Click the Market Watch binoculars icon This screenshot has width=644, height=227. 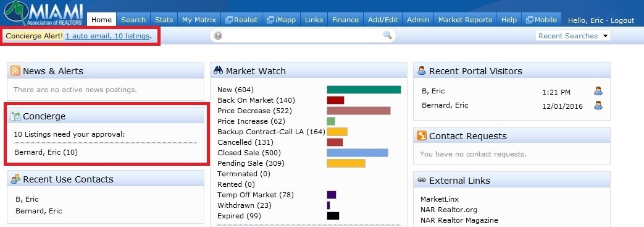[218, 71]
